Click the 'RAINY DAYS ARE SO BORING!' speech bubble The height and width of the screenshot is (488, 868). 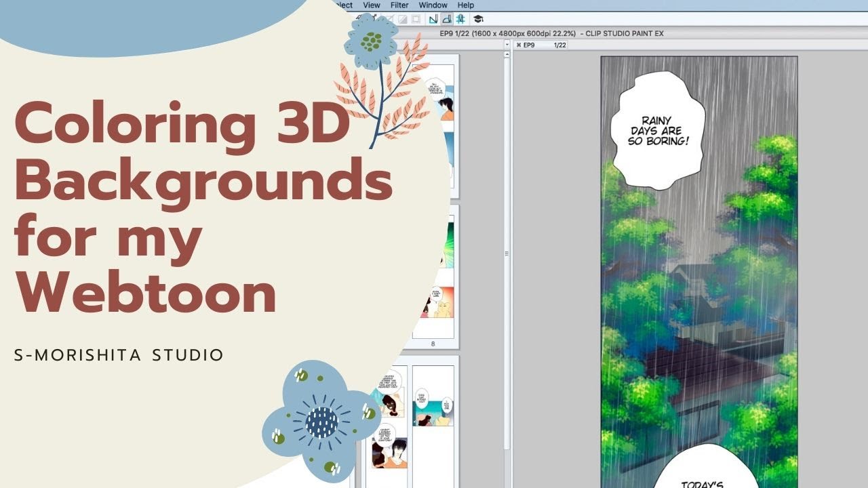(659, 130)
